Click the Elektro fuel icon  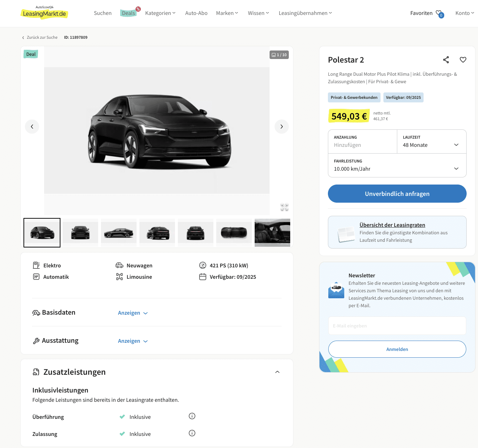36,265
